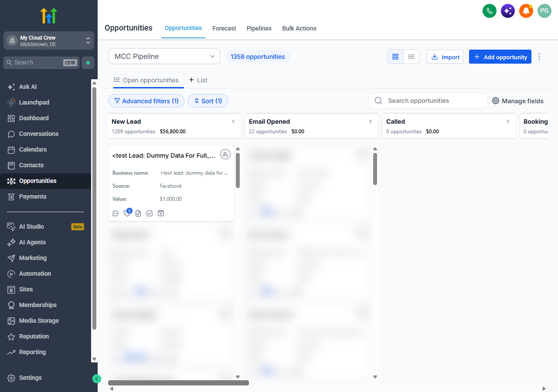Switch to list view toggle
This screenshot has height=392, width=558.
[x=412, y=57]
